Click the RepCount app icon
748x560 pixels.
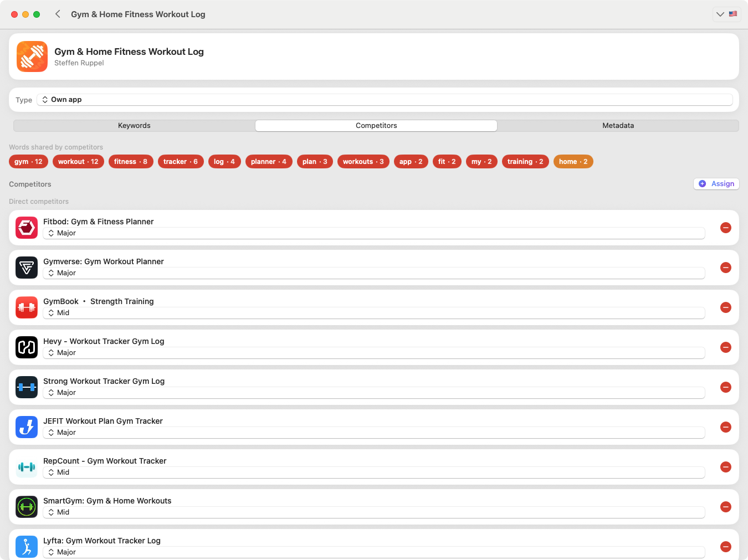[x=27, y=467]
